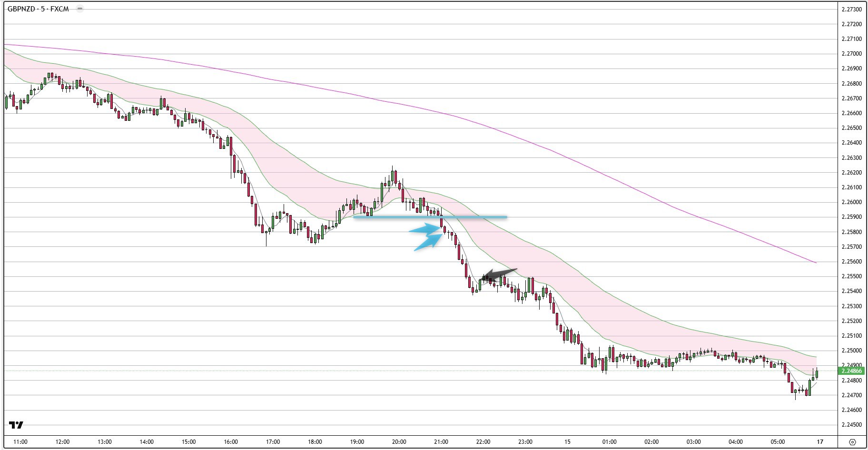The image size is (868, 450).
Task: Click the 2.24500 price axis label
Action: point(851,425)
